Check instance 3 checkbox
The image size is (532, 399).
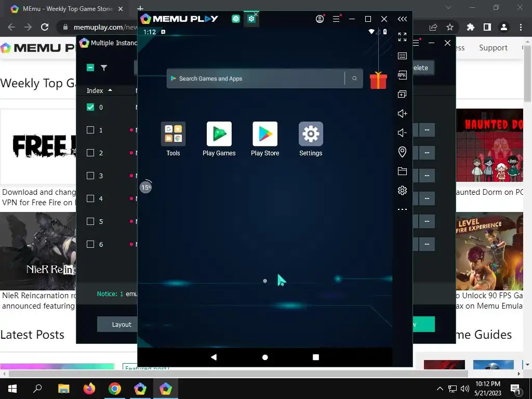tap(90, 176)
